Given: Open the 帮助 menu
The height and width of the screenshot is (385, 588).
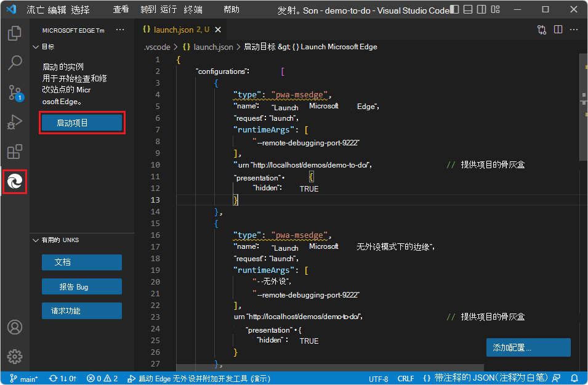Looking at the screenshot, I should (x=232, y=10).
